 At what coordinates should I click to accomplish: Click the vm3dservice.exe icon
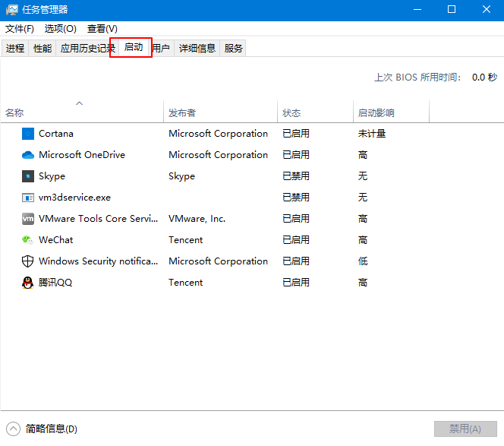tap(28, 198)
